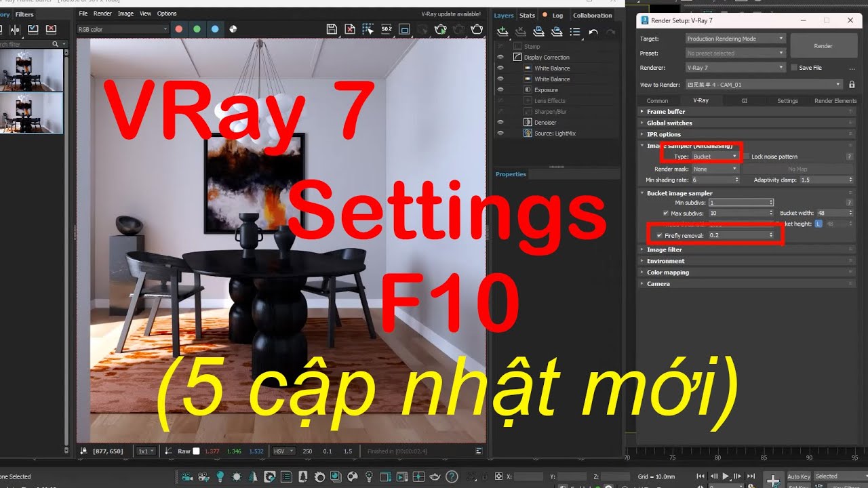868x488 pixels.
Task: Click the A|B compare icon
Action: click(14, 29)
